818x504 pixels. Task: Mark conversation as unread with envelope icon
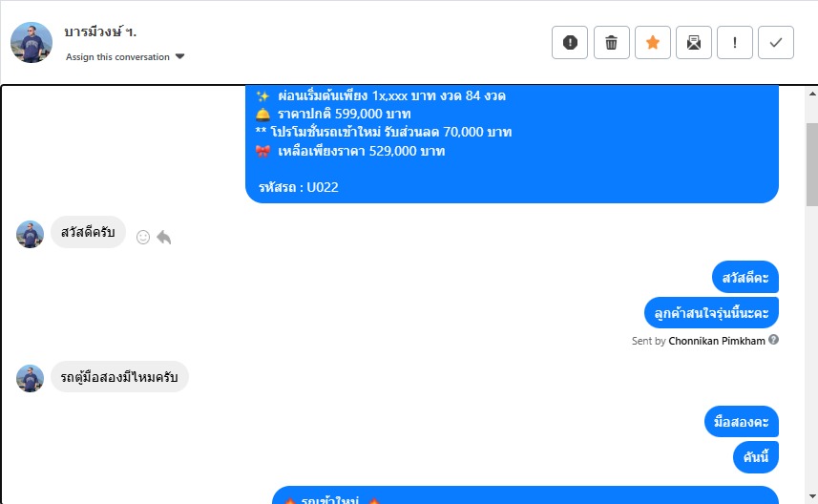point(694,42)
